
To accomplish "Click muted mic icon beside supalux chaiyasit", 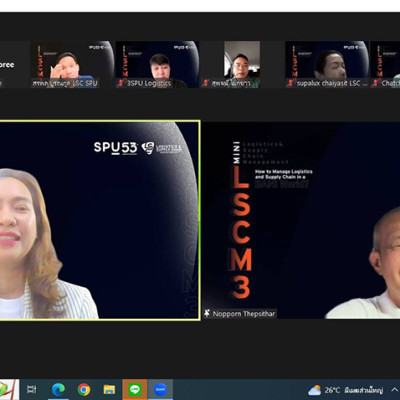I will pyautogui.click(x=290, y=83).
